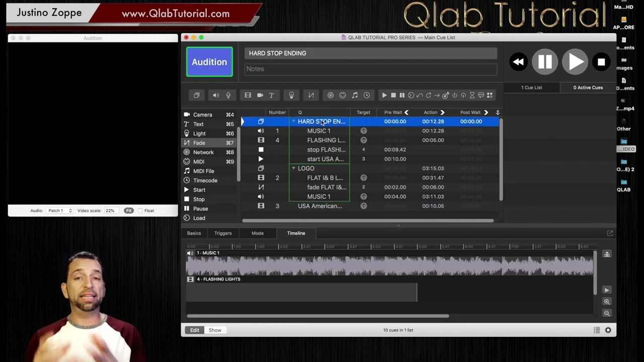
Task: Expand the Post Wait column right arrow
Action: pyautogui.click(x=486, y=113)
